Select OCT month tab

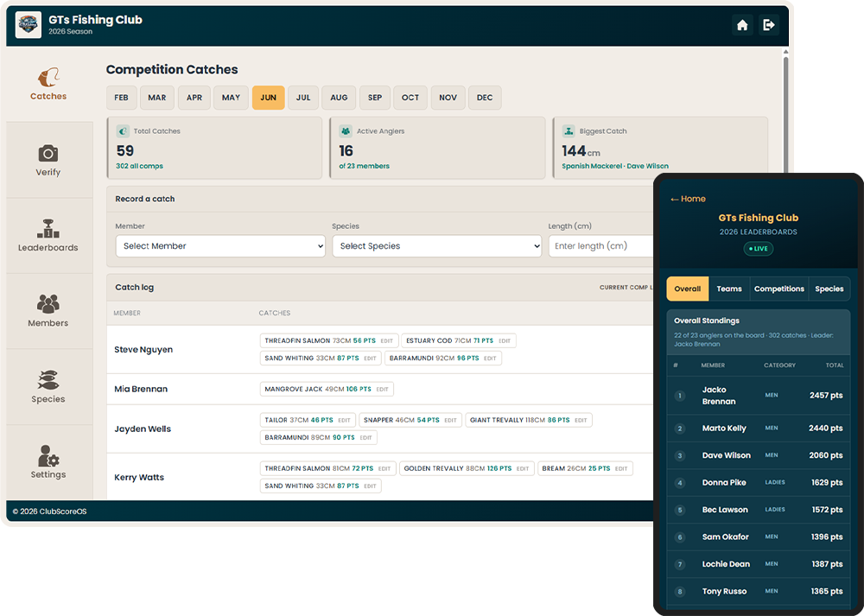tap(410, 98)
